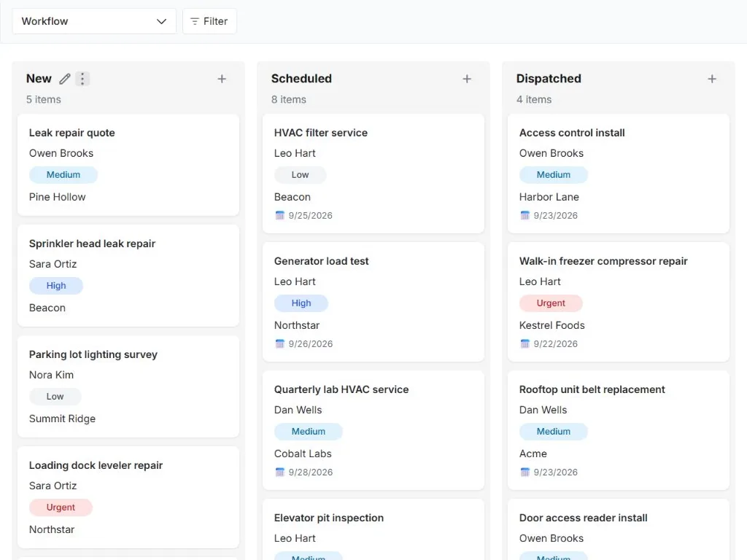Open the Rooftop unit belt replacement card
747x560 pixels.
(x=619, y=430)
